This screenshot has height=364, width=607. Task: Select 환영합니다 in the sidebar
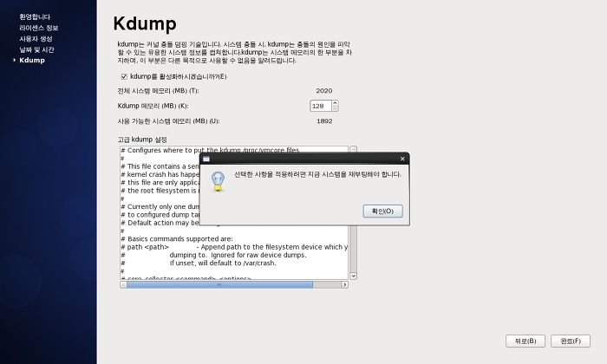point(35,16)
